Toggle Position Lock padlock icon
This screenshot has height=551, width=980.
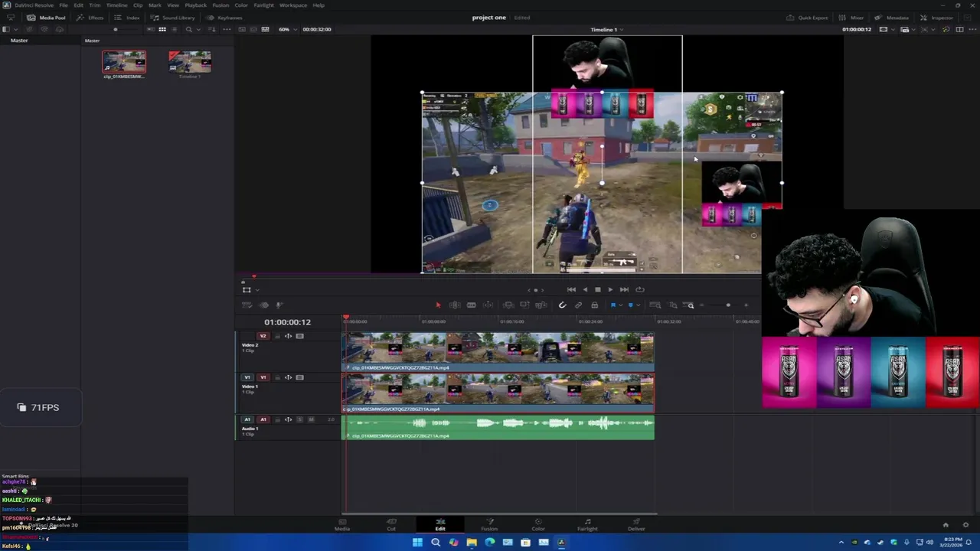pos(594,305)
